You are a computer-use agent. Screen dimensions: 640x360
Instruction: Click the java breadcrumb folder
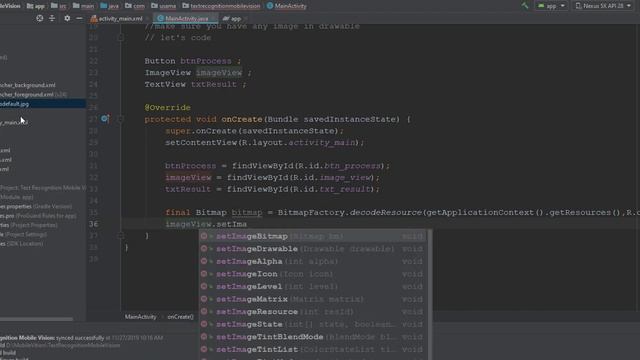tap(109, 6)
